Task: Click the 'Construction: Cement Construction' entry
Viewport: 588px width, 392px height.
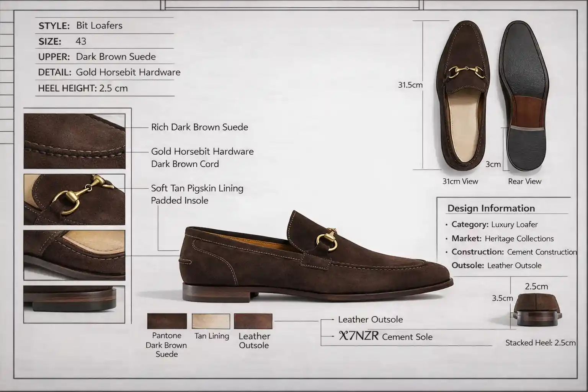Action: tap(514, 252)
